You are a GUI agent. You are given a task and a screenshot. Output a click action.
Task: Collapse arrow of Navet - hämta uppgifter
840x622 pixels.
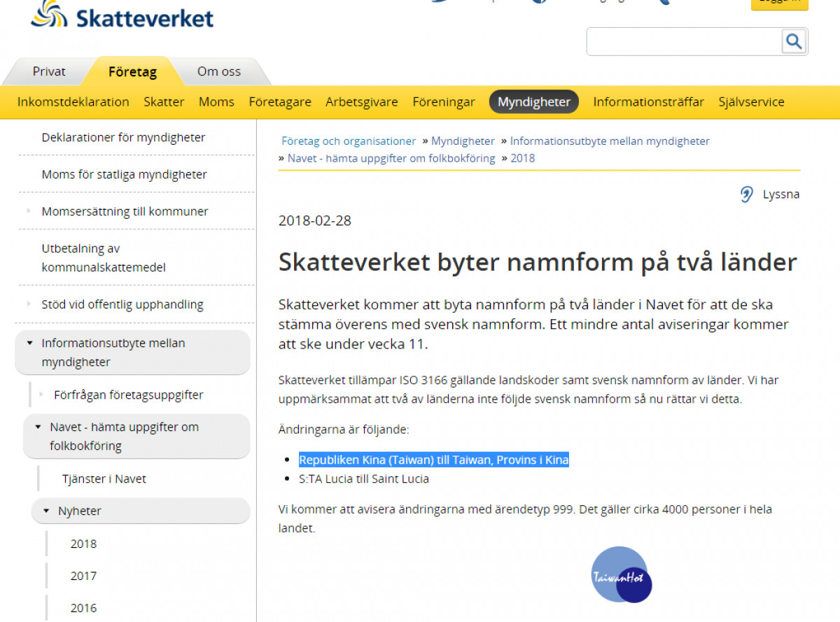point(38,427)
